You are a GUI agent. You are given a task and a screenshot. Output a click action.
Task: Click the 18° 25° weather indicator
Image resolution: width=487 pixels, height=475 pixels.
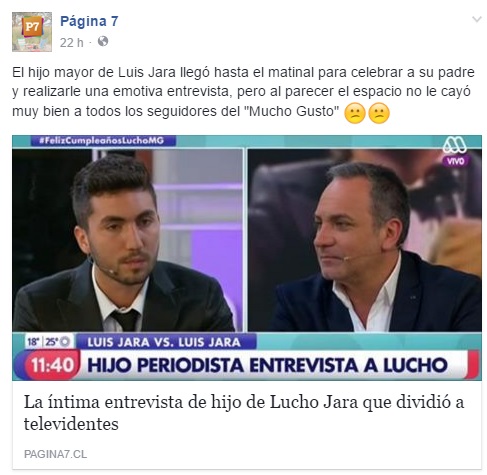tap(49, 342)
